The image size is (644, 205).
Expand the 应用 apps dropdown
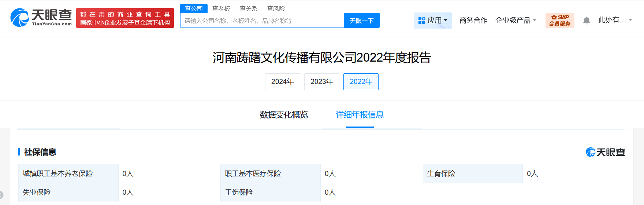(433, 21)
